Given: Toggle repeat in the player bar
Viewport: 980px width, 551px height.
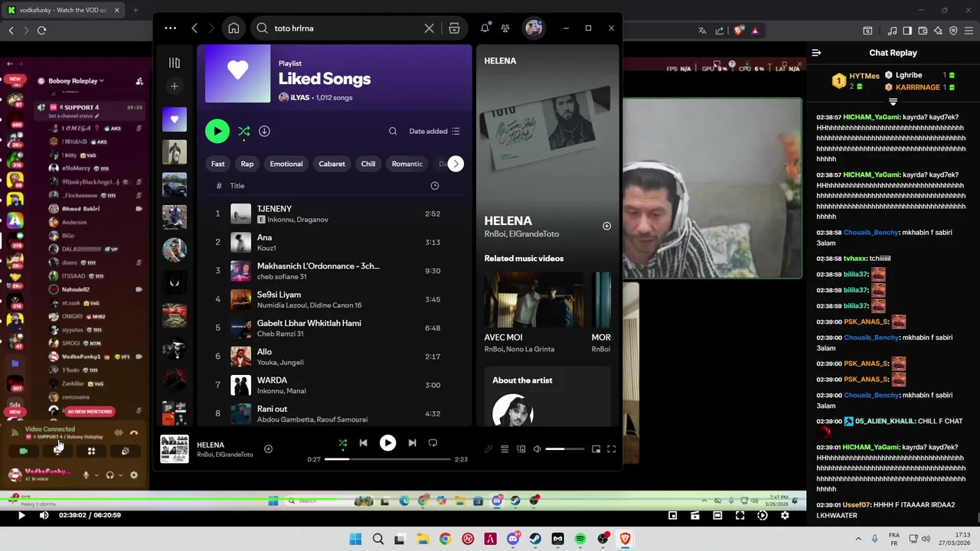Looking at the screenshot, I should coord(433,443).
